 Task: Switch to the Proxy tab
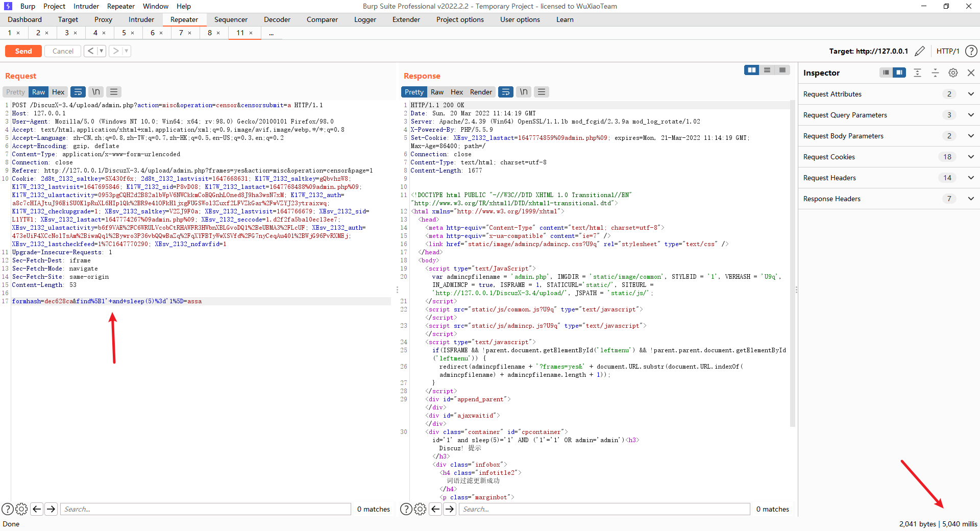(x=103, y=19)
